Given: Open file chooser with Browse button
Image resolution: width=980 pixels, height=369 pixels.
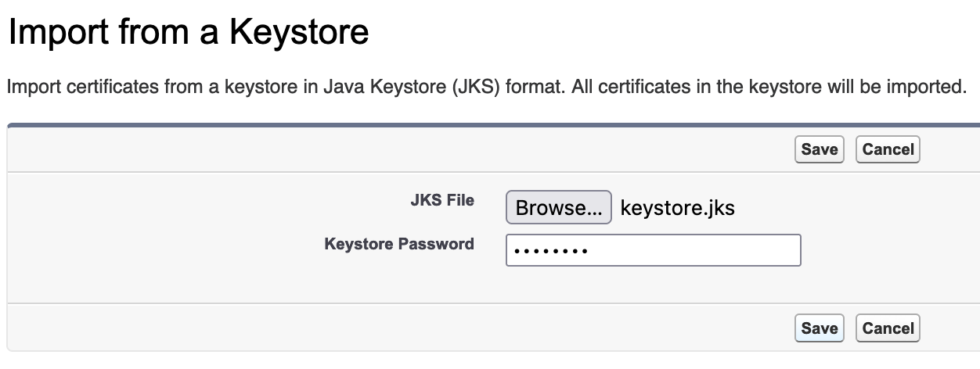Looking at the screenshot, I should [558, 208].
